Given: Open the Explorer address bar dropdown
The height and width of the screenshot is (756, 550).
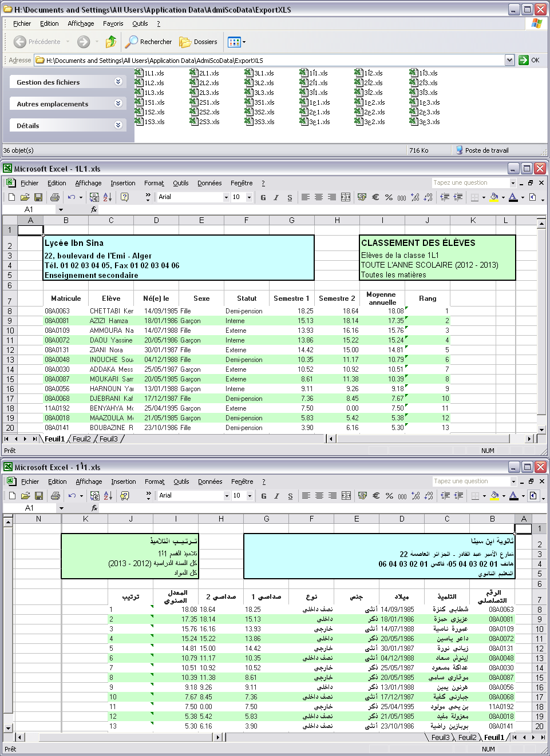Looking at the screenshot, I should 509,60.
